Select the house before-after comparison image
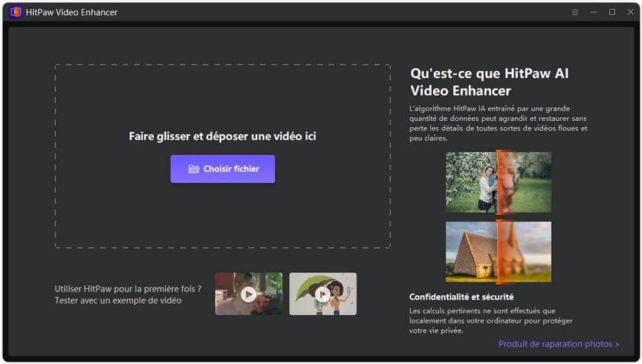Image resolution: width=642 pixels, height=364 pixels. 471,252
